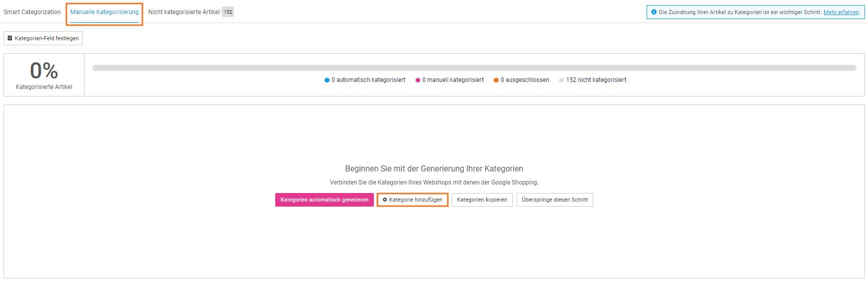Screen dimensions: 868x284
Task: Click the 152 uncategorized badge
Action: tap(228, 12)
